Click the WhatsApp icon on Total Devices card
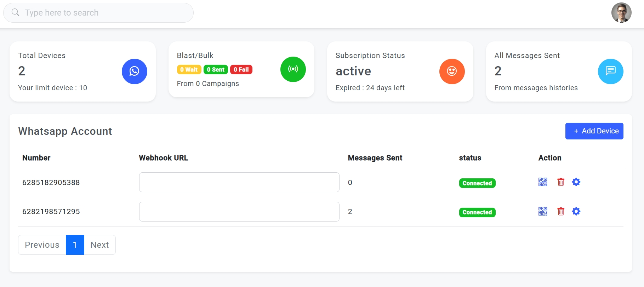Viewport: 644px width, 287px height. (135, 71)
